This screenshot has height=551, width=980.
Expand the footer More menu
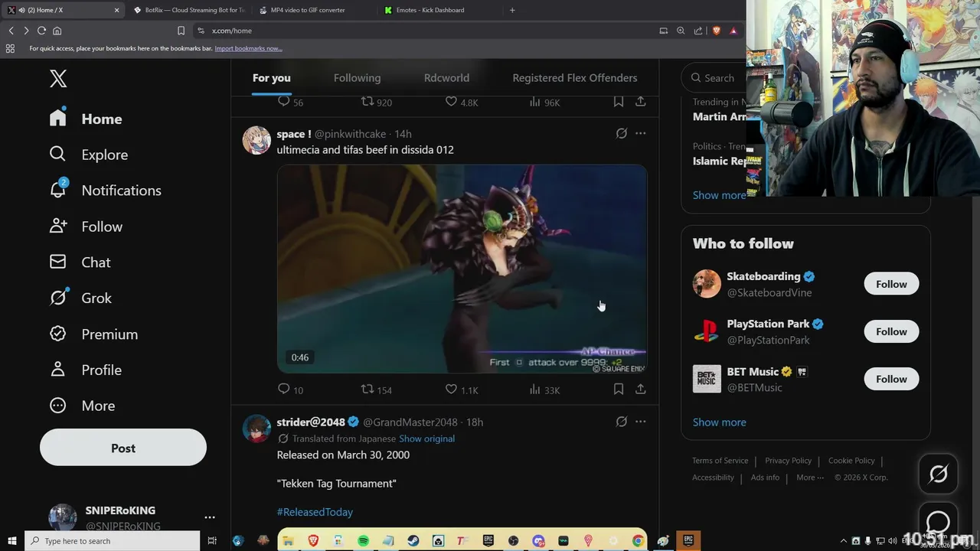pyautogui.click(x=810, y=478)
